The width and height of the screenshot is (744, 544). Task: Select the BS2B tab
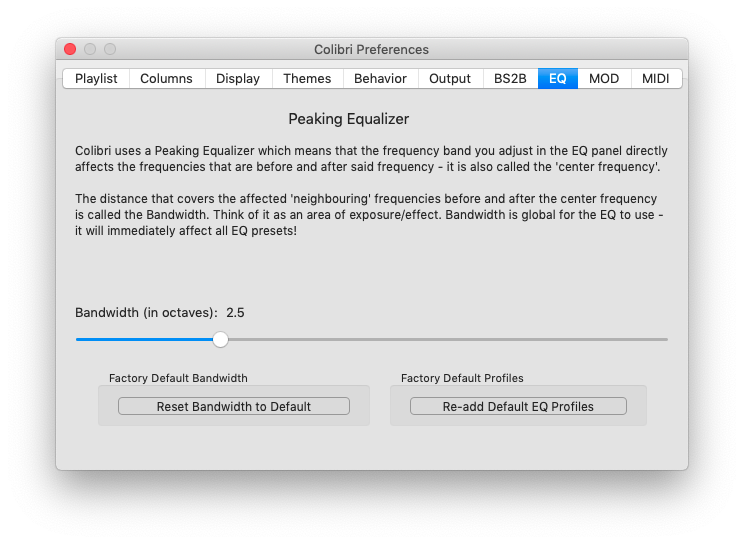511,78
